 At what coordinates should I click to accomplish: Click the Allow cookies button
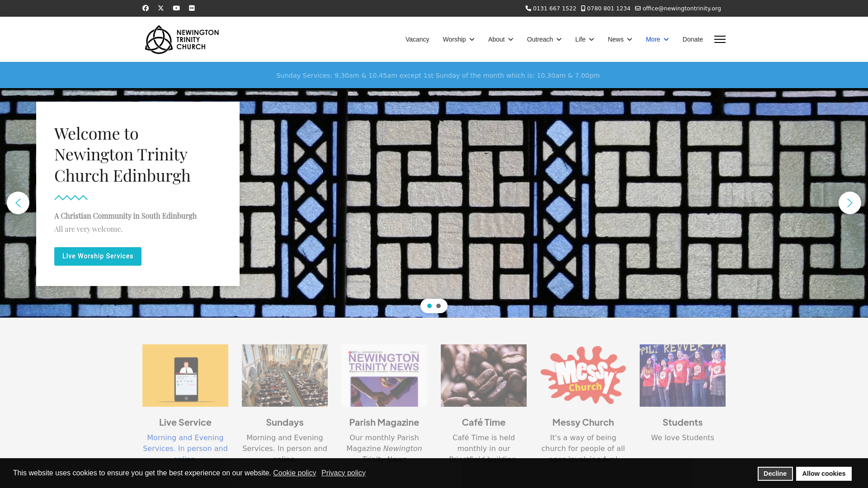click(824, 474)
